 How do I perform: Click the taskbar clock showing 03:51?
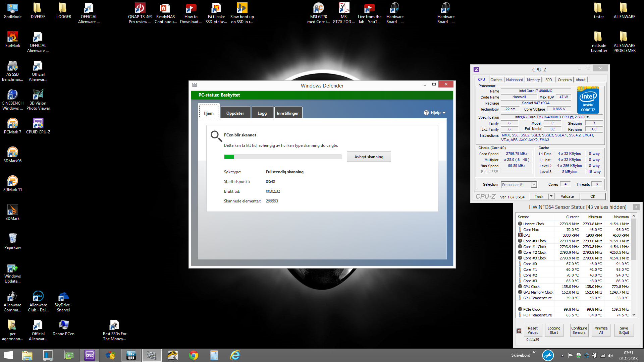point(629,356)
